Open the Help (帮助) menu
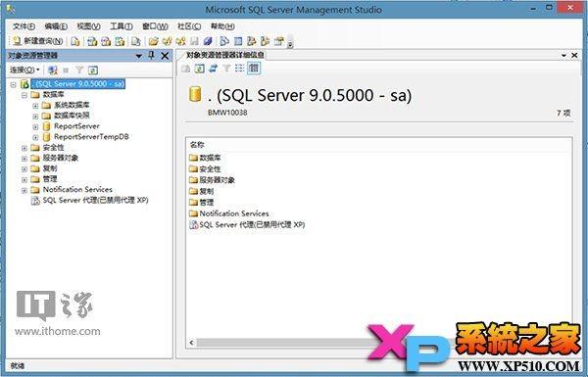The width and height of the screenshot is (588, 377). coord(222,26)
